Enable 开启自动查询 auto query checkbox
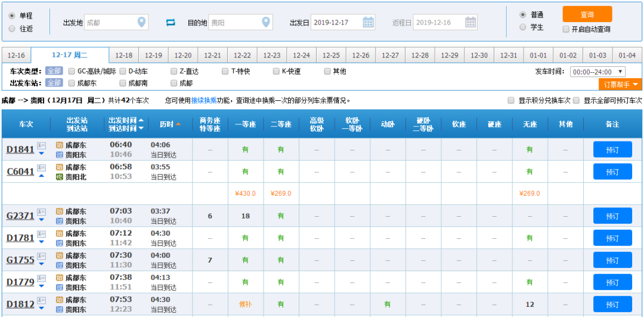Screen dimensions: 644x317 [566, 29]
